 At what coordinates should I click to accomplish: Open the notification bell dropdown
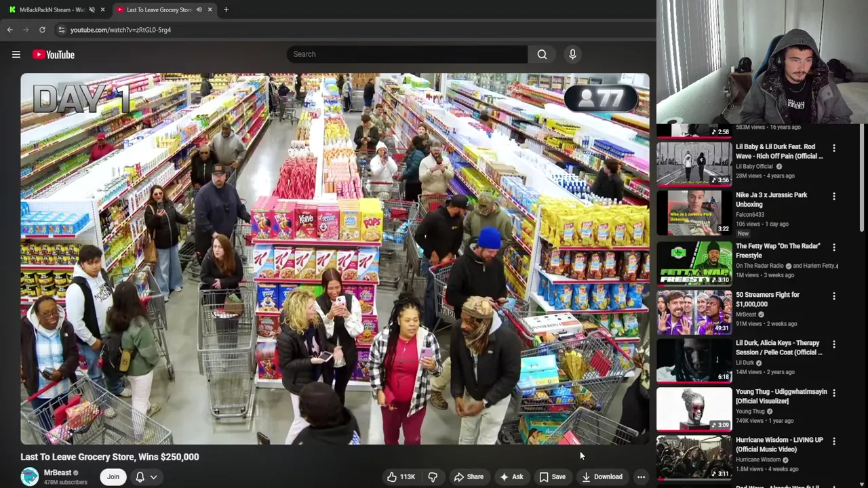click(146, 477)
